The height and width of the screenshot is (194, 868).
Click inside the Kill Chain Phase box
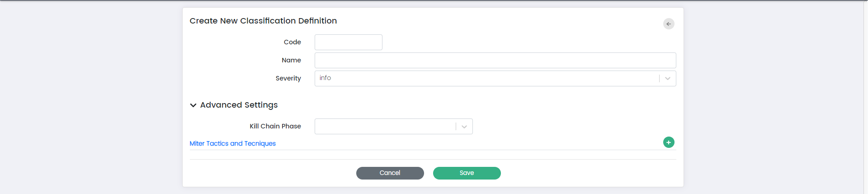coord(384,127)
